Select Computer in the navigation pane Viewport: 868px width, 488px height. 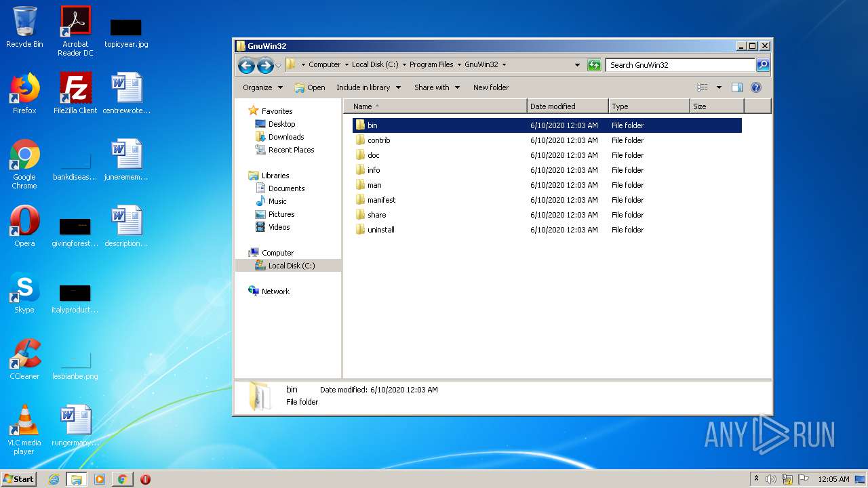tap(271, 253)
